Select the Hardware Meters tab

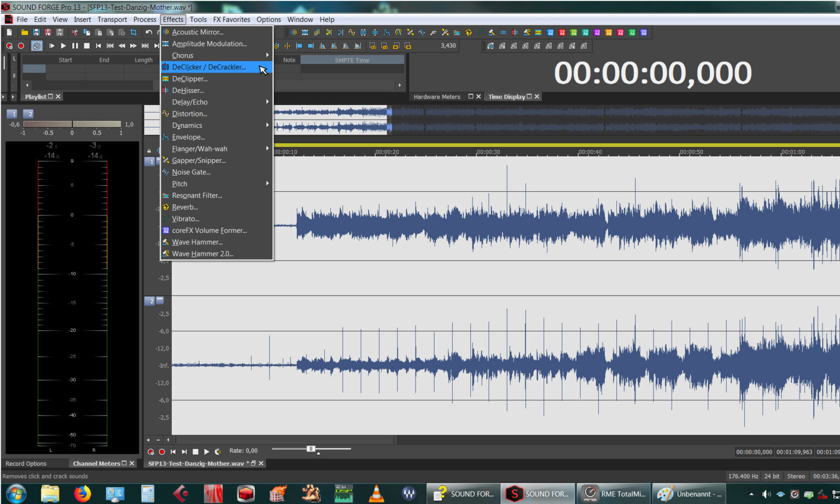pyautogui.click(x=437, y=97)
